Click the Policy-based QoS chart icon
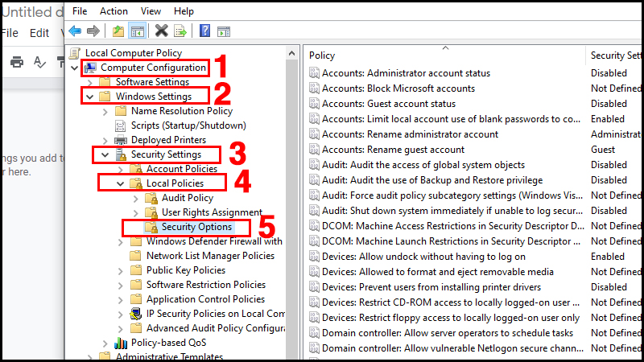The image size is (644, 362). [120, 343]
